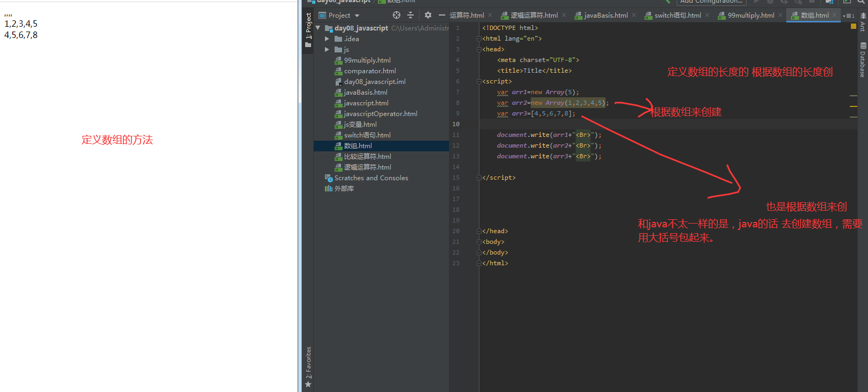Expand the js folder

pos(327,50)
